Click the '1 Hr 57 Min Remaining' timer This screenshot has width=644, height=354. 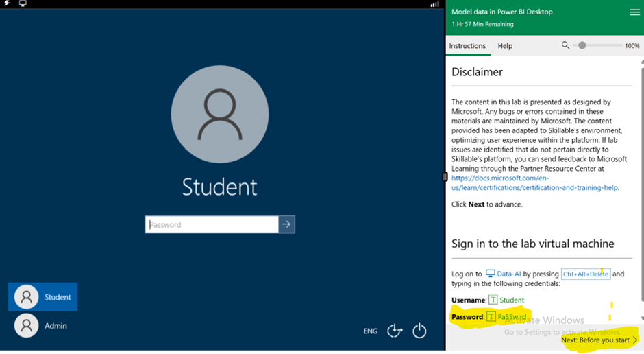tap(482, 24)
